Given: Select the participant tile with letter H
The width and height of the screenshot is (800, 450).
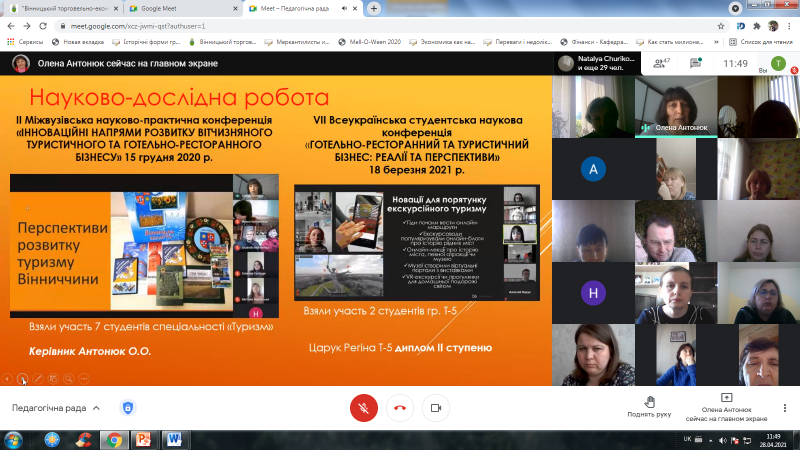Looking at the screenshot, I should [x=593, y=293].
